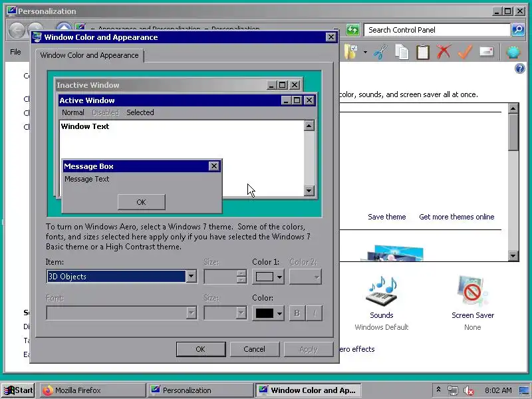
Task: Close the Window Color and Appearance dialog
Action: [331, 37]
